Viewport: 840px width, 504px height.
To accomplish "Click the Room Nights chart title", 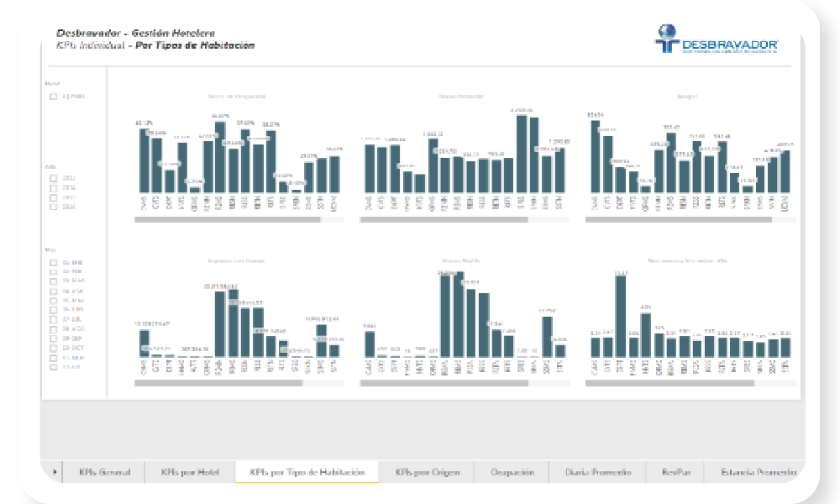I will click(x=460, y=261).
